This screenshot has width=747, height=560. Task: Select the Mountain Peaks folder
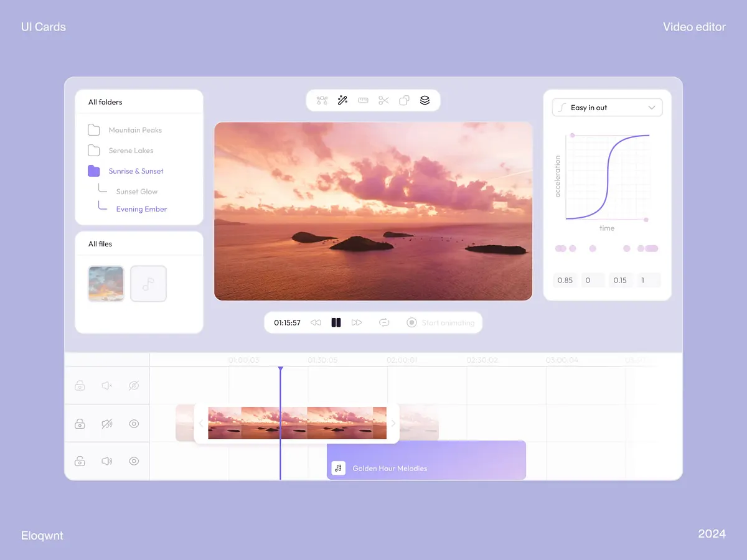point(134,129)
